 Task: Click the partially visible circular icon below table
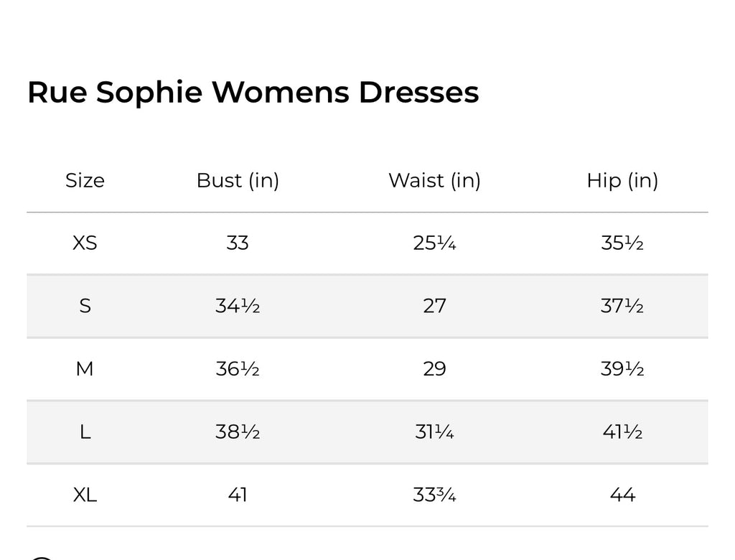pyautogui.click(x=42, y=558)
